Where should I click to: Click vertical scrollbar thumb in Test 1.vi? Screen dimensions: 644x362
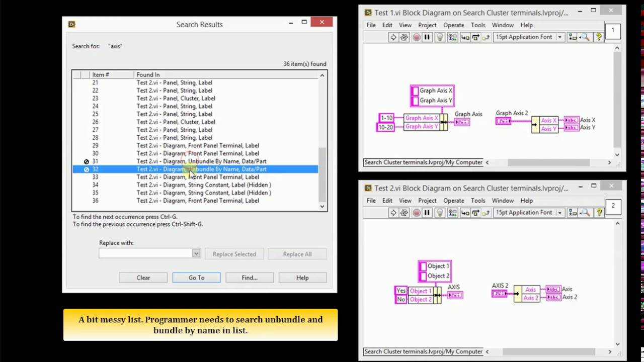click(617, 100)
